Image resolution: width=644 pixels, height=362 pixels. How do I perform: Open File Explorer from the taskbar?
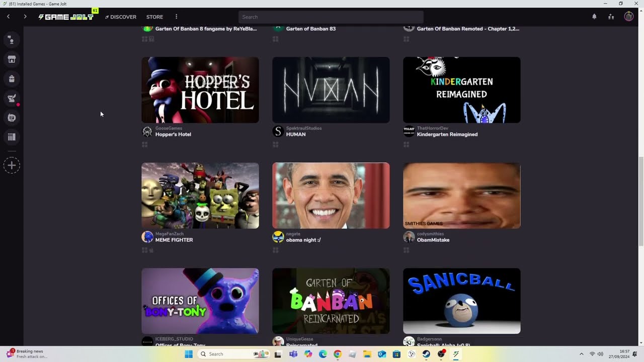367,354
